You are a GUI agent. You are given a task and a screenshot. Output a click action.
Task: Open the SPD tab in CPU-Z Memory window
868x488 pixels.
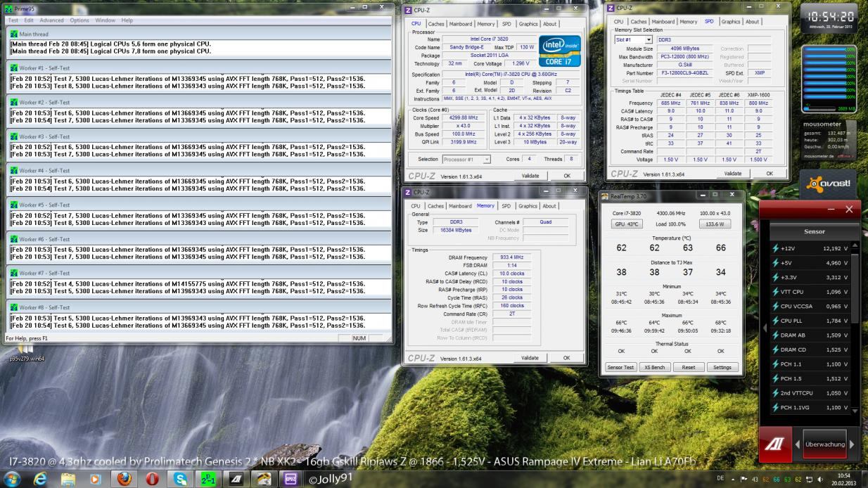506,206
